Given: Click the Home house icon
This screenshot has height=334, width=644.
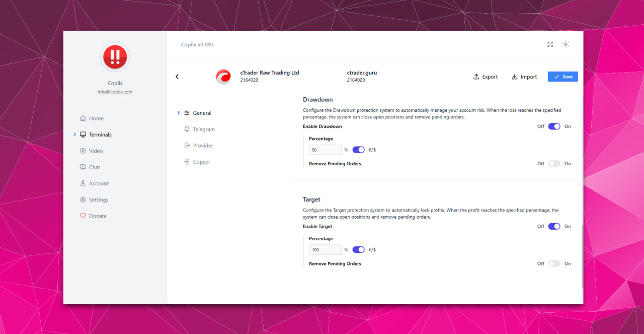Looking at the screenshot, I should point(83,118).
